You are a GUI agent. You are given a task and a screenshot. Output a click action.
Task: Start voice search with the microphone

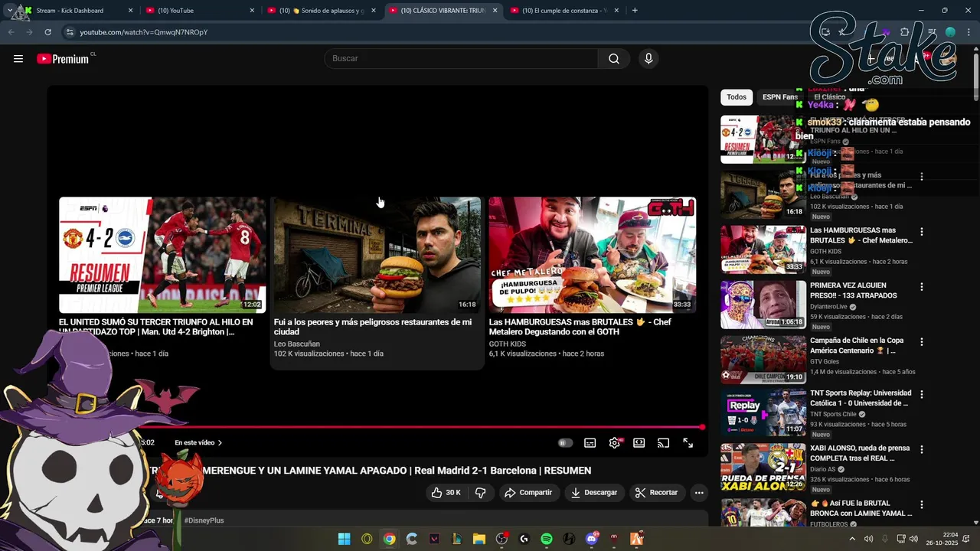(648, 59)
